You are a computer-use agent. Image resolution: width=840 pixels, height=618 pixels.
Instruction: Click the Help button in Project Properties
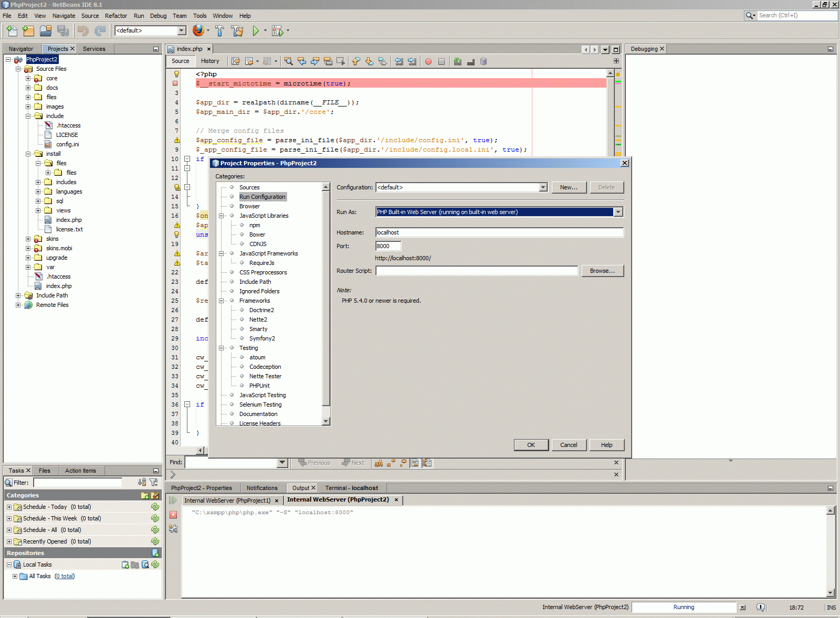coord(607,445)
